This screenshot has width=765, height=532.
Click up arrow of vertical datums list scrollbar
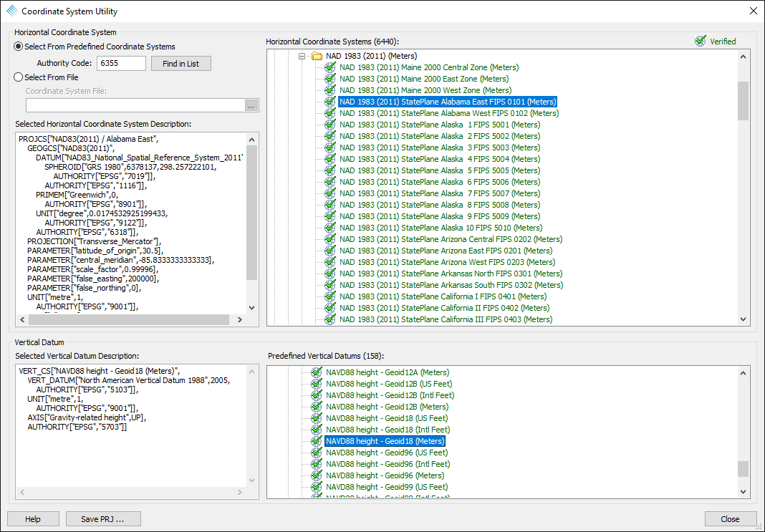(x=743, y=373)
